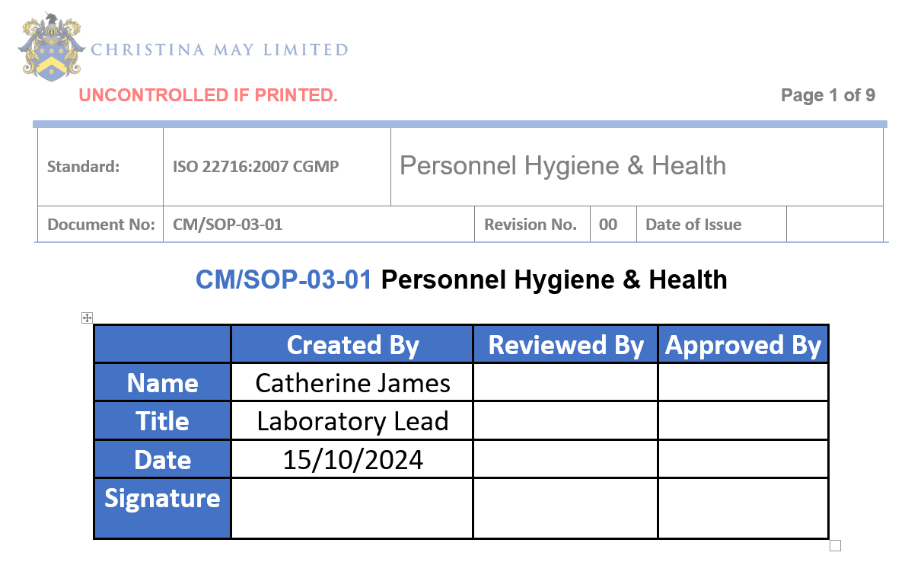
Task: Place cursor in Reviewed By Date cell
Action: [x=565, y=459]
